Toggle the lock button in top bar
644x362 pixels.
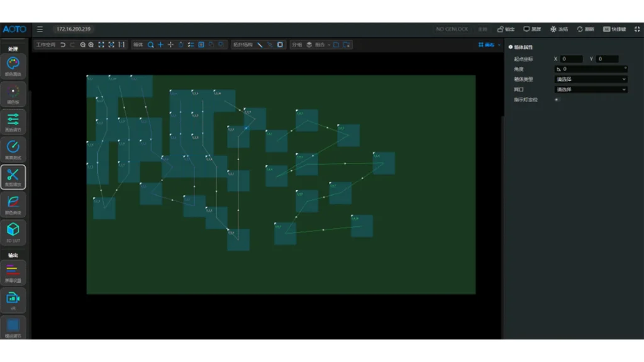point(506,29)
